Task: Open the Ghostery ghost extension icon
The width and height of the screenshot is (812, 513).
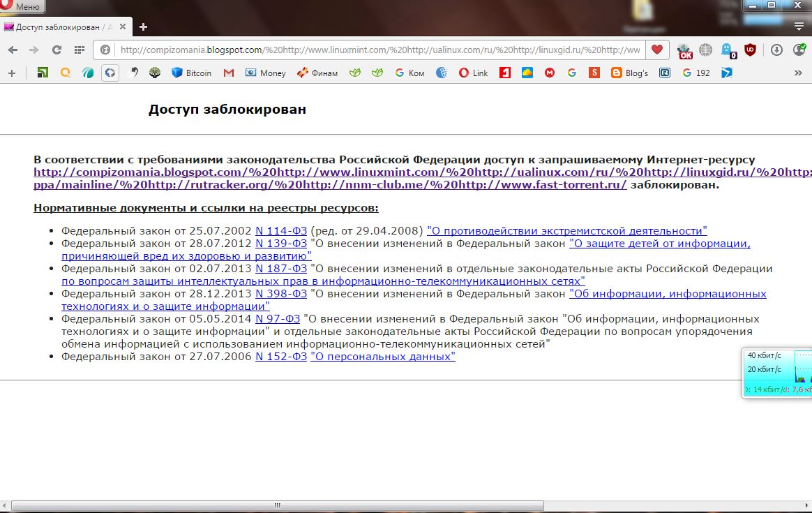Action: click(728, 50)
